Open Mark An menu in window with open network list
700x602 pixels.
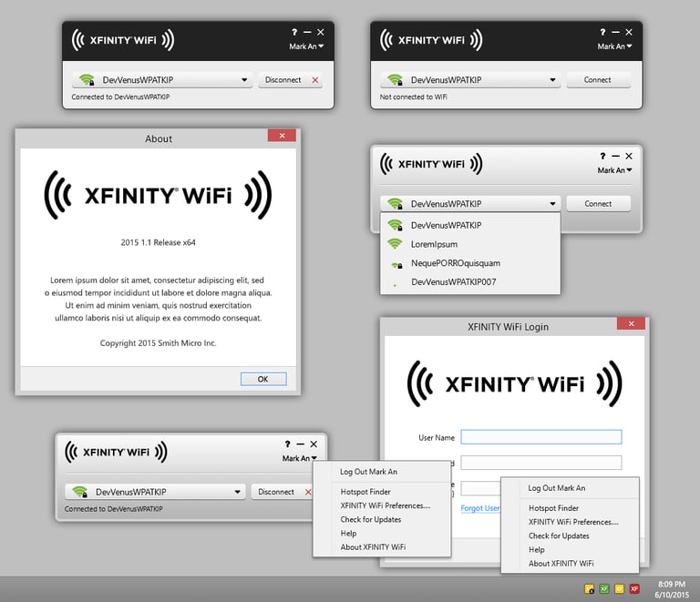click(x=614, y=170)
